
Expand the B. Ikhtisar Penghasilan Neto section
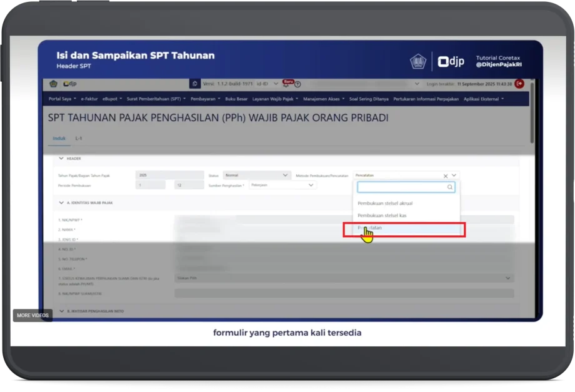pyautogui.click(x=61, y=311)
